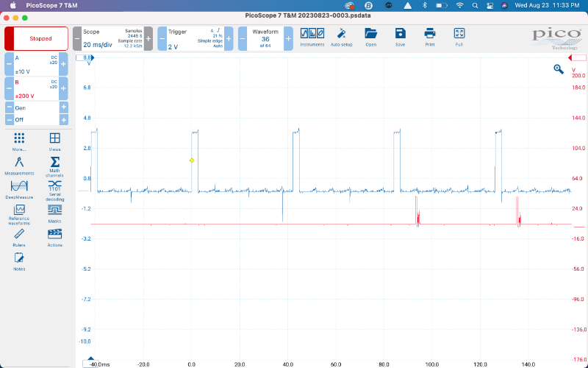This screenshot has height=368, width=588.
Task: Click the zoom magnifier on graph
Action: [x=559, y=69]
